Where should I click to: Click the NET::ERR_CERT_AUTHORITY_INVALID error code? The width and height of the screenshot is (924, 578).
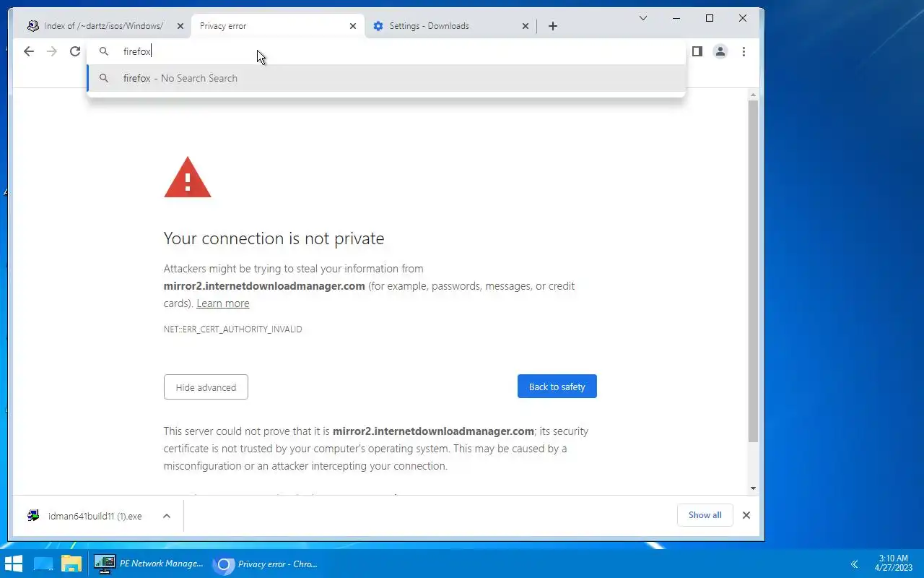point(232,329)
